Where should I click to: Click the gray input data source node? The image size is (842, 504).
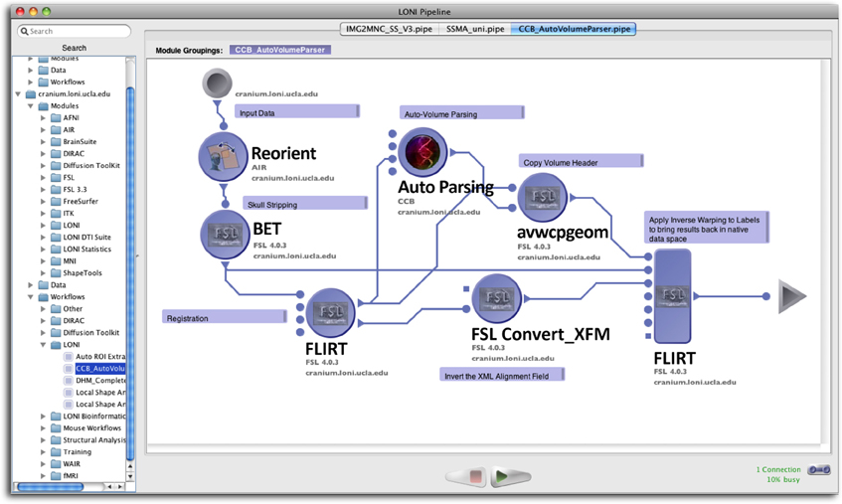click(x=217, y=84)
